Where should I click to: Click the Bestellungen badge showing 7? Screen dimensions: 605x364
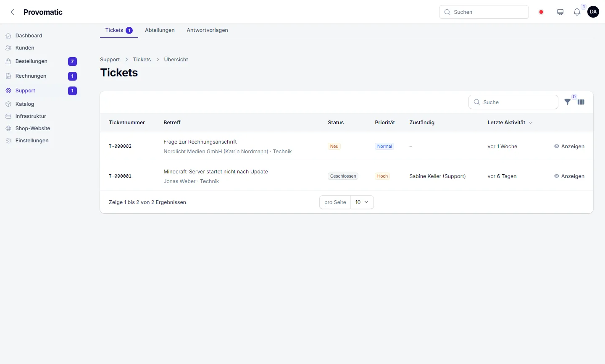coord(72,62)
